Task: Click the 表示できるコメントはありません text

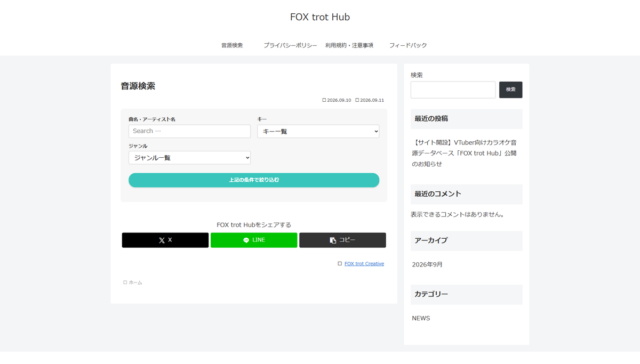Action: tap(458, 215)
